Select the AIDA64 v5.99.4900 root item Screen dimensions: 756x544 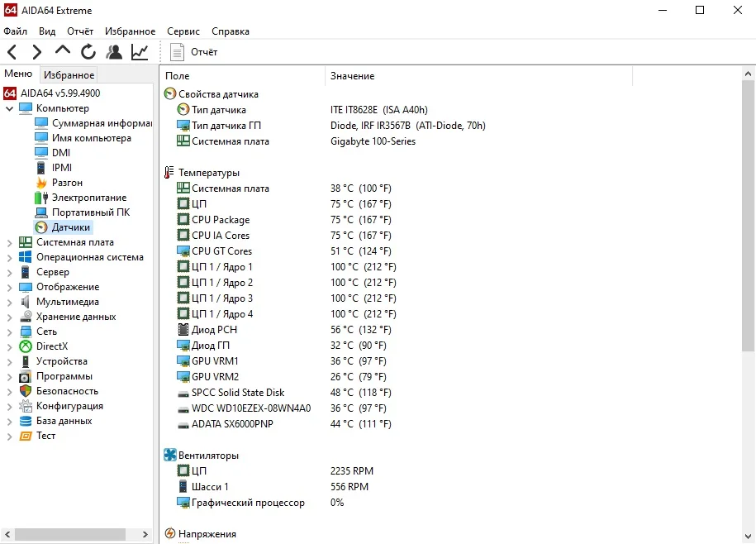pyautogui.click(x=52, y=93)
